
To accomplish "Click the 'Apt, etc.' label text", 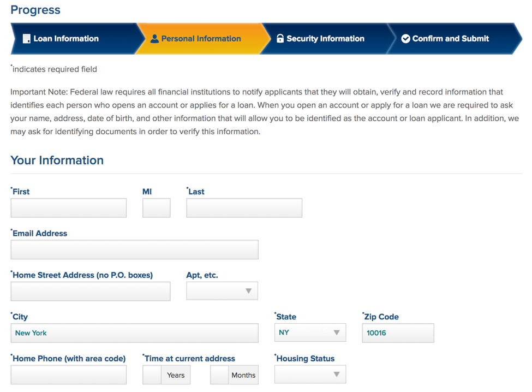I will [202, 275].
